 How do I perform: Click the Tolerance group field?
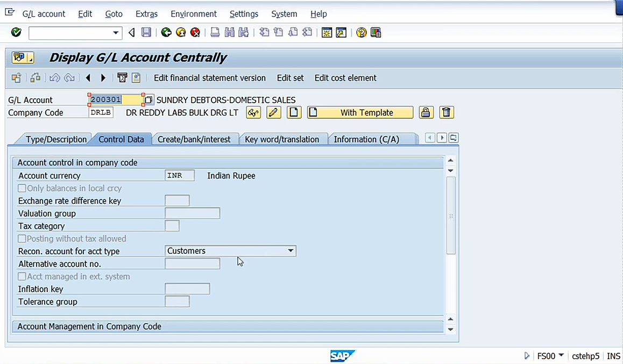177,302
